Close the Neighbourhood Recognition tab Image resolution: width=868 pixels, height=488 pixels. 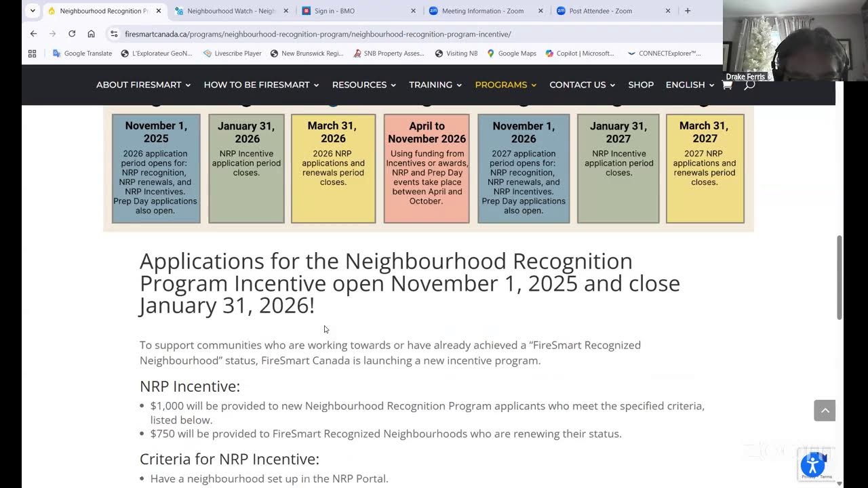[158, 11]
